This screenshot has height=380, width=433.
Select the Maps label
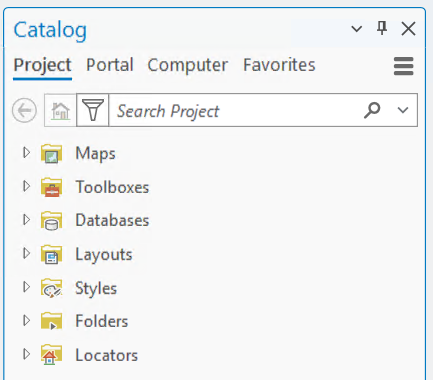pos(95,154)
